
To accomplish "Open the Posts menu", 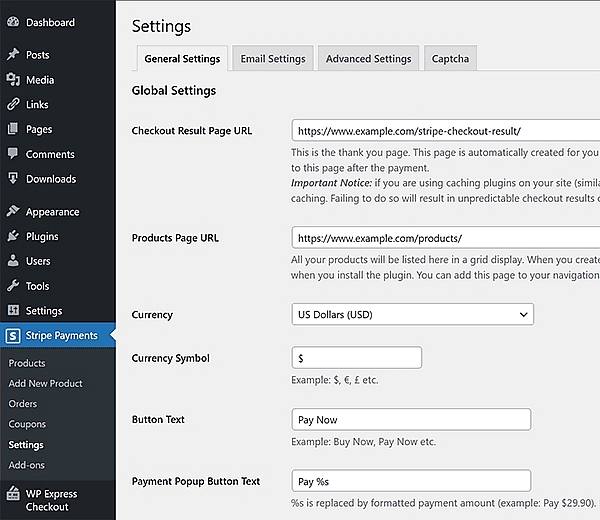I will [x=38, y=55].
